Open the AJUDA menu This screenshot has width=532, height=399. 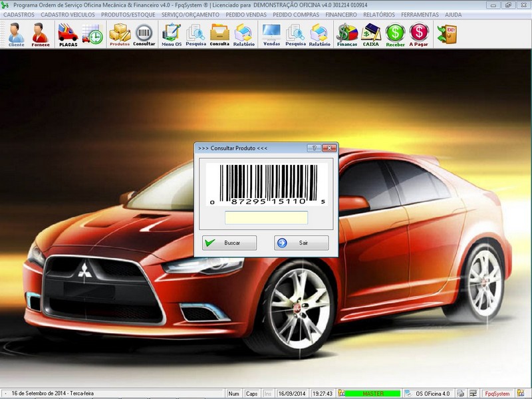coord(454,15)
